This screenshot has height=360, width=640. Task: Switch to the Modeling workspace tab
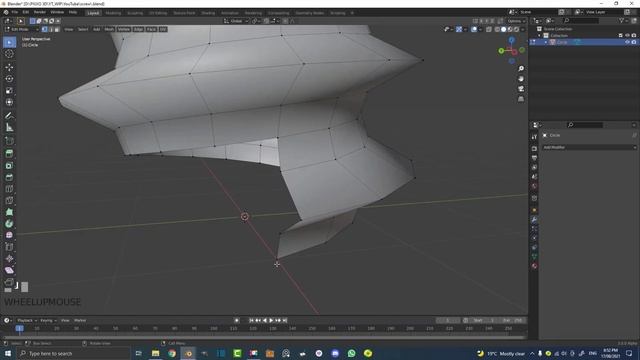[113, 13]
